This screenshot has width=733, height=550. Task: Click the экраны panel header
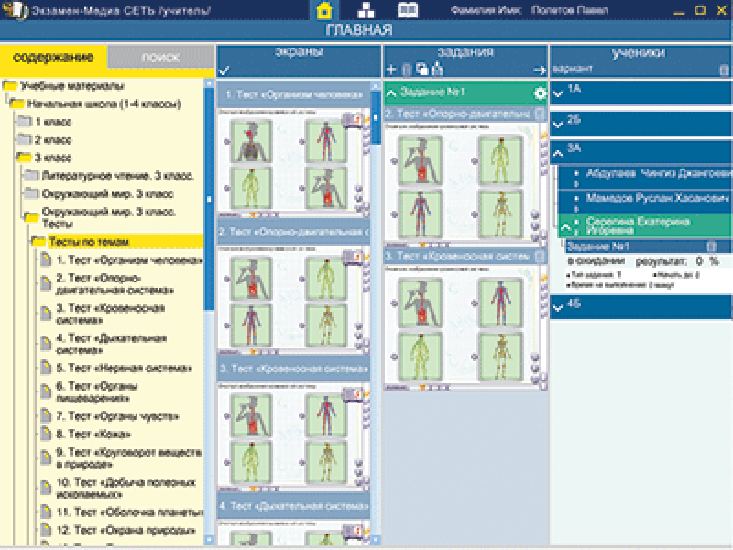[298, 52]
